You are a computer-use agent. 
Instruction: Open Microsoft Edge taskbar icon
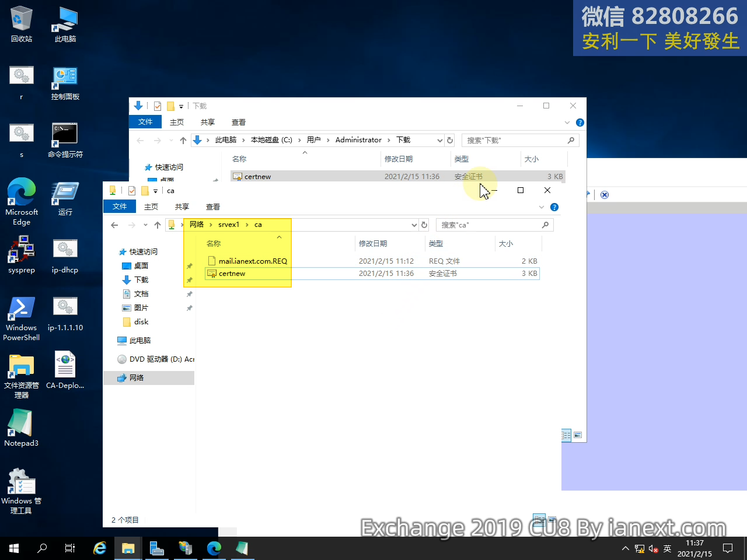[x=214, y=548]
